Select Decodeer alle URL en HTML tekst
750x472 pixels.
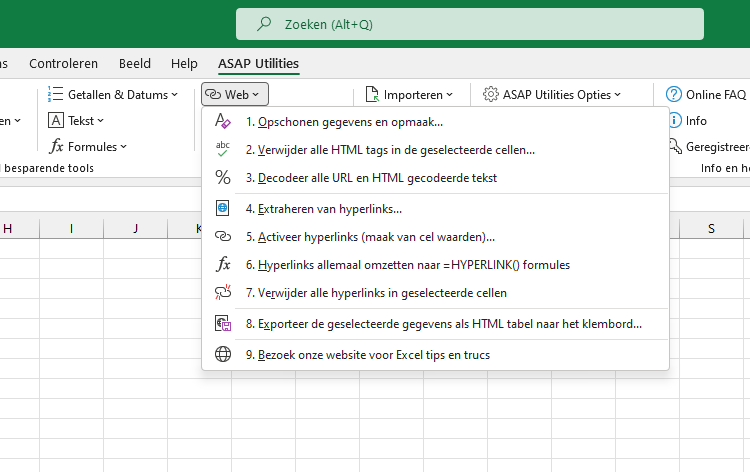point(435,177)
